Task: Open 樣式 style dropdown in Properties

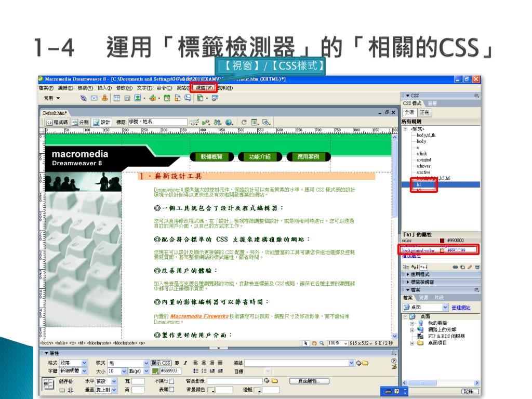Action: tap(146, 363)
